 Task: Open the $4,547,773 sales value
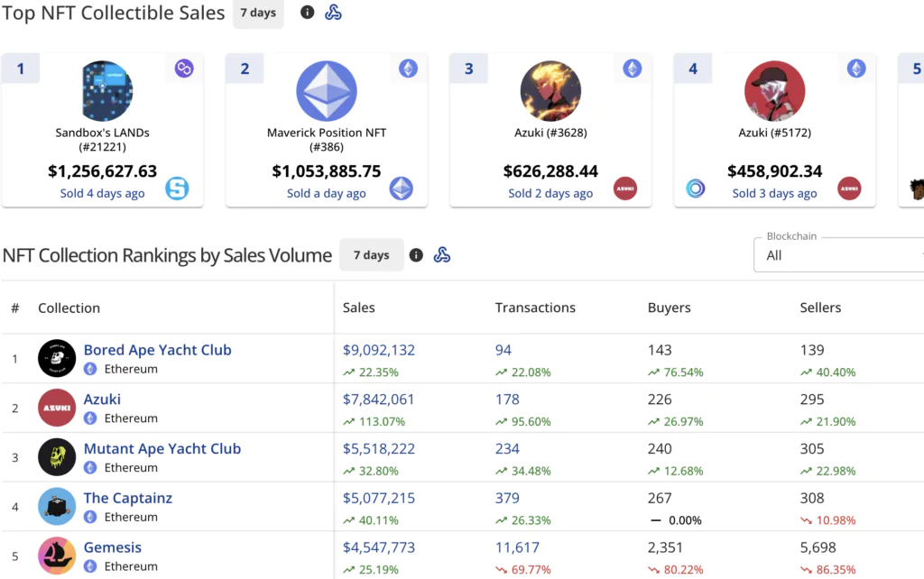pos(379,547)
